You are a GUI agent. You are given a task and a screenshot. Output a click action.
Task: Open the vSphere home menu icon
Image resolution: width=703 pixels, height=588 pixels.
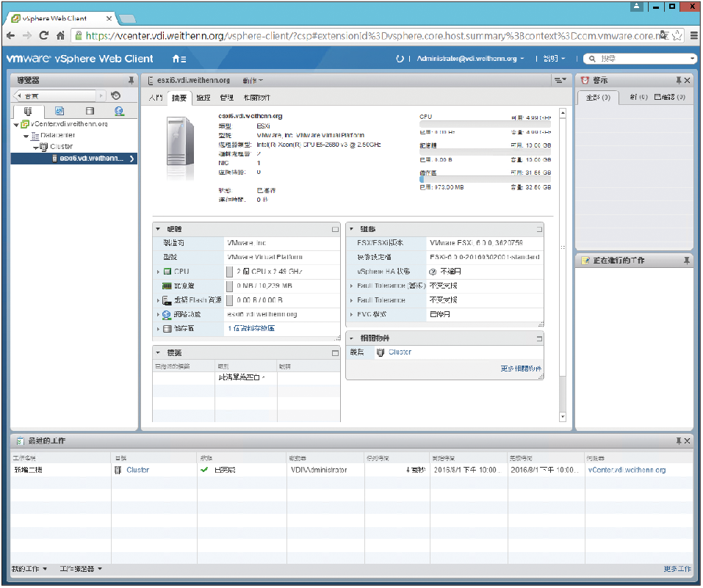pos(179,59)
